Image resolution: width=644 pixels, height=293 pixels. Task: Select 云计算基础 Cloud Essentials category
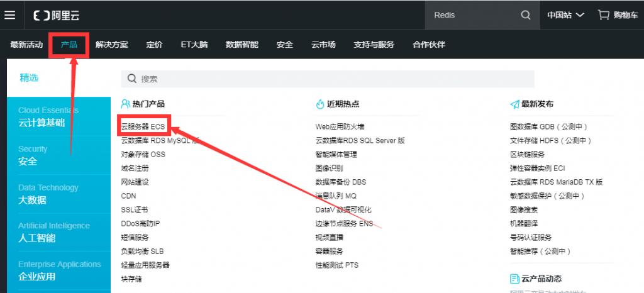(58, 116)
